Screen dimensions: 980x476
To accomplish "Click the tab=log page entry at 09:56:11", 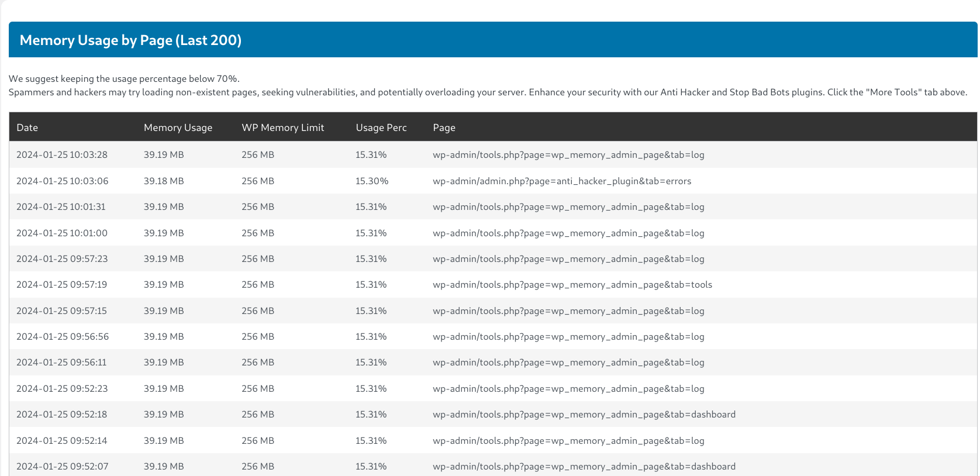I will [x=568, y=363].
